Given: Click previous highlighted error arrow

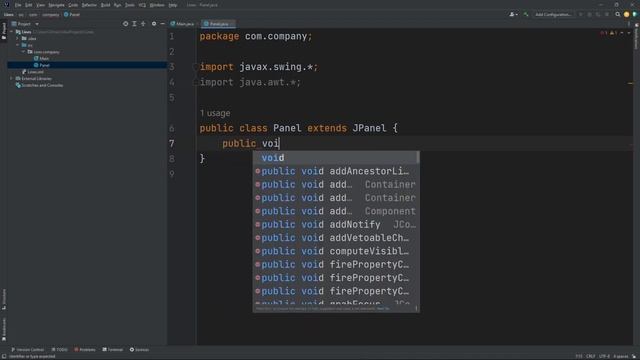Looking at the screenshot, I should click(x=622, y=33).
